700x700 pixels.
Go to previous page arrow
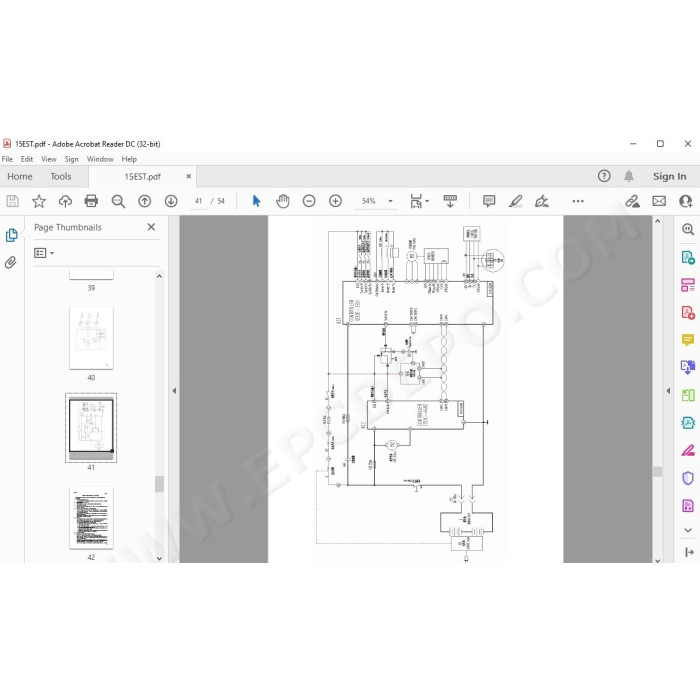(x=144, y=201)
